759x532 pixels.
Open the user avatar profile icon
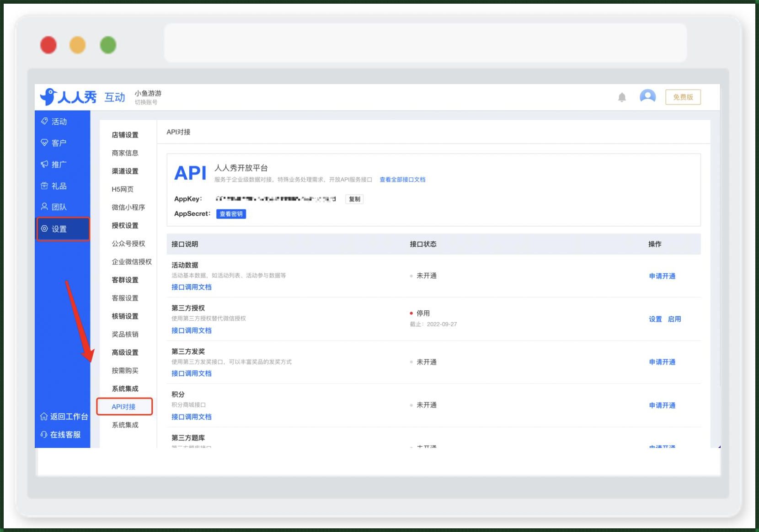[647, 96]
